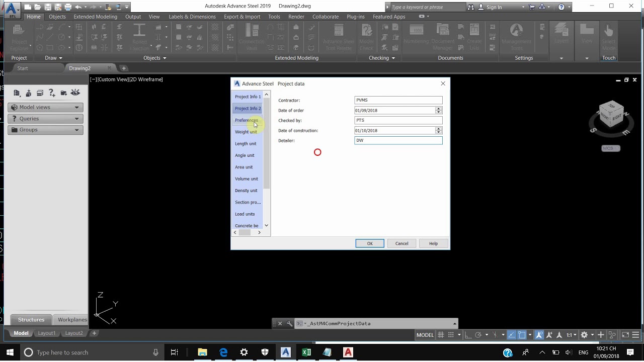644x362 pixels.
Task: Click the eye icon in Project Explorer toolbar
Action: point(75,93)
